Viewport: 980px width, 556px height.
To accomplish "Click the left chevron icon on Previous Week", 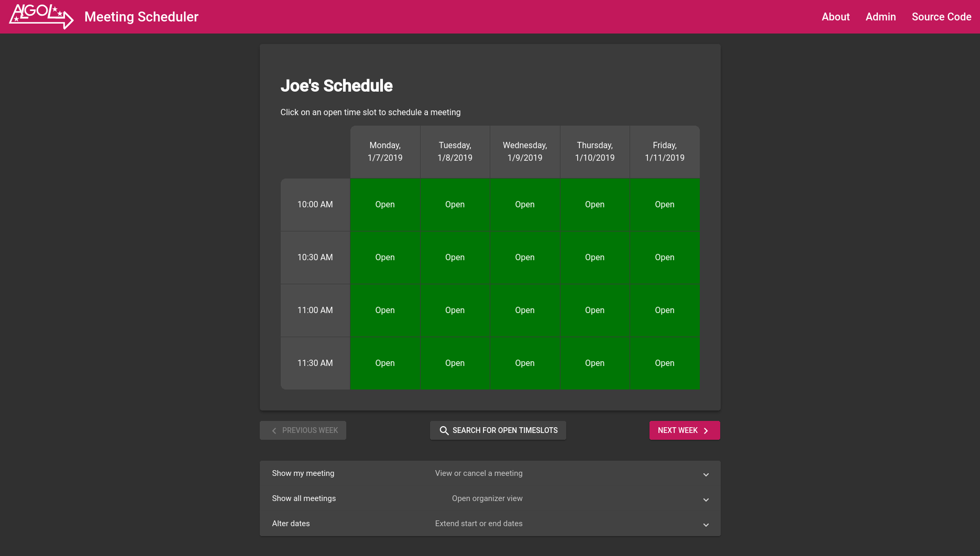I will (274, 430).
